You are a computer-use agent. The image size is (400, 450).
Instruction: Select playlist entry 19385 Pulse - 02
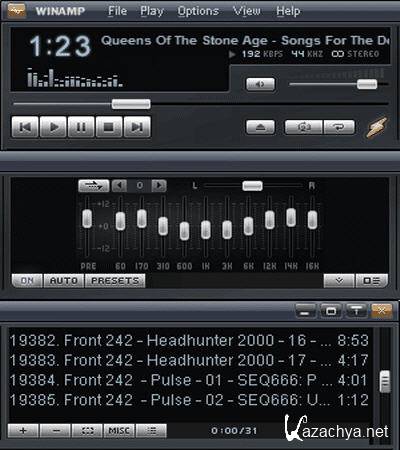click(189, 400)
